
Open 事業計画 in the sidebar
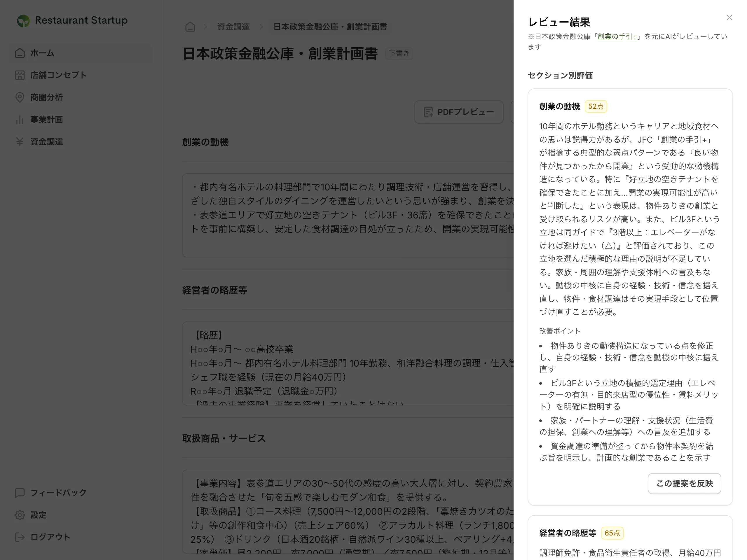coord(81,120)
